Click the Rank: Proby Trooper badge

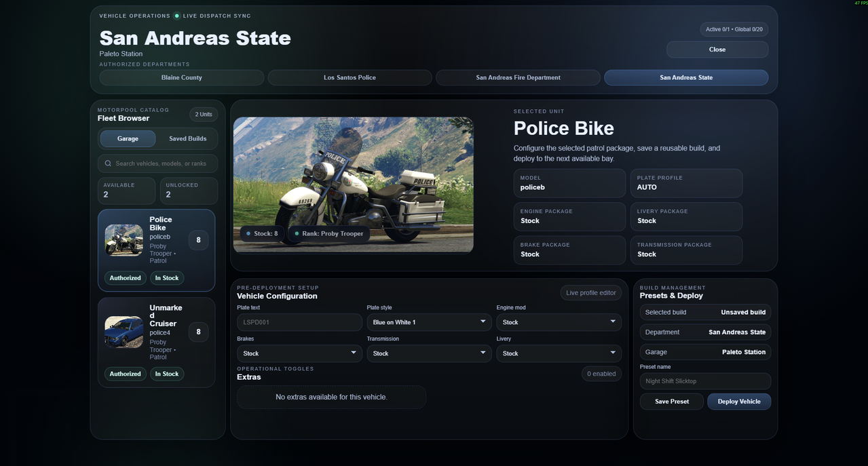pos(329,233)
